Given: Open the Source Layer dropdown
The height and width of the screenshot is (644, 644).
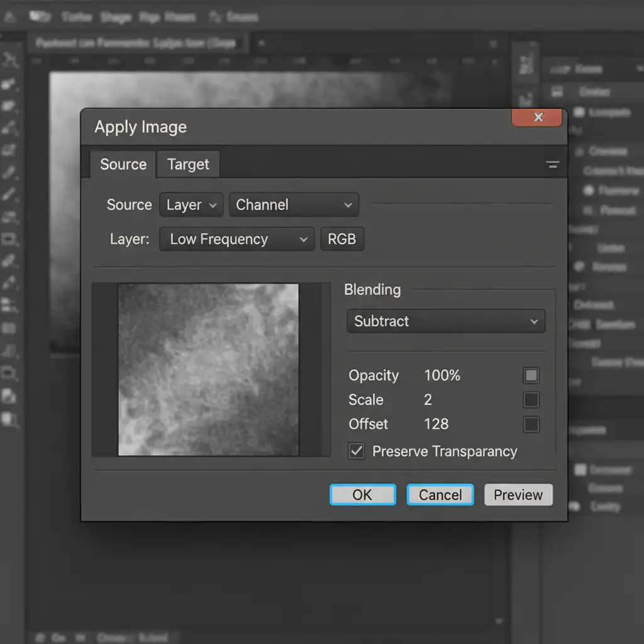Looking at the screenshot, I should (191, 205).
